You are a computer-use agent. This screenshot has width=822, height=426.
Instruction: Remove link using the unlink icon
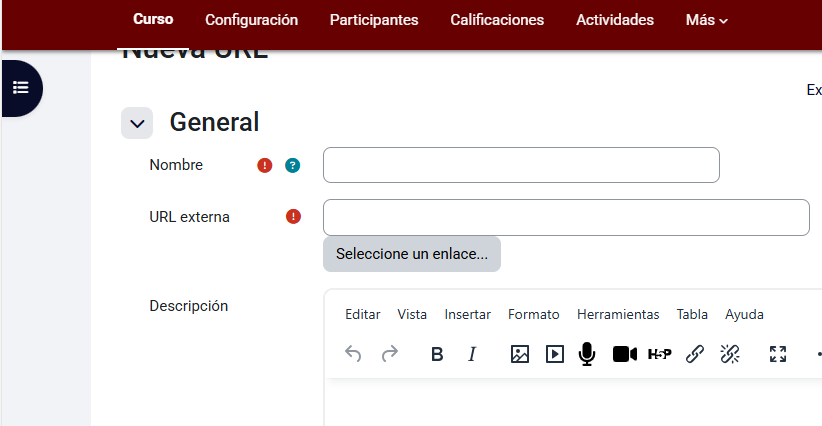(730, 353)
